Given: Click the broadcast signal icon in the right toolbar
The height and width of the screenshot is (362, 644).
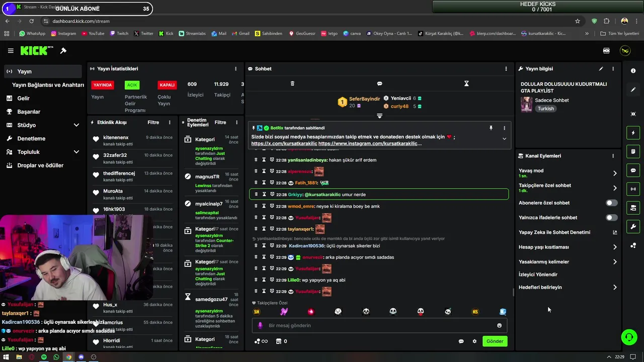Looking at the screenshot, I should click(633, 189).
